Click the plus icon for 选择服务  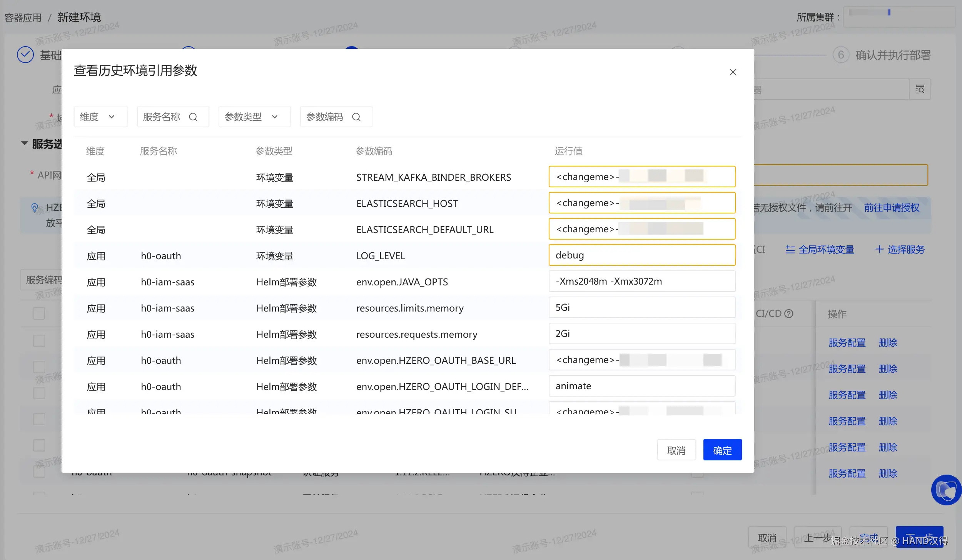pyautogui.click(x=879, y=249)
